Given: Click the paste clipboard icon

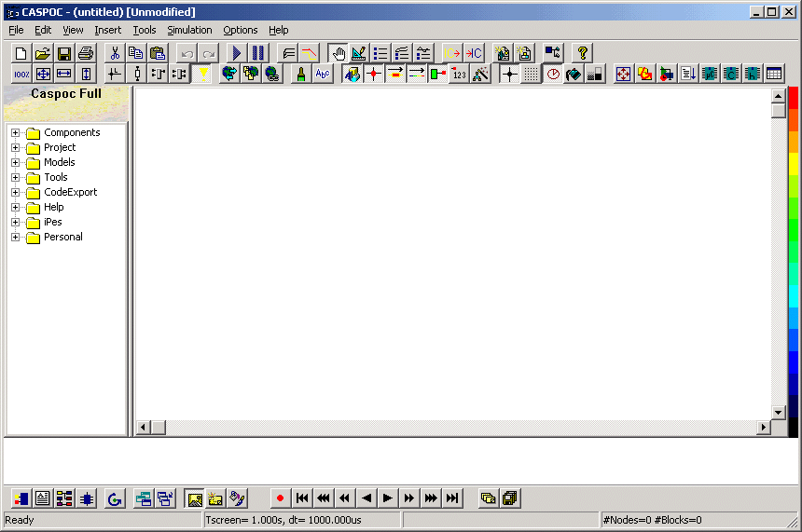Looking at the screenshot, I should (x=158, y=53).
